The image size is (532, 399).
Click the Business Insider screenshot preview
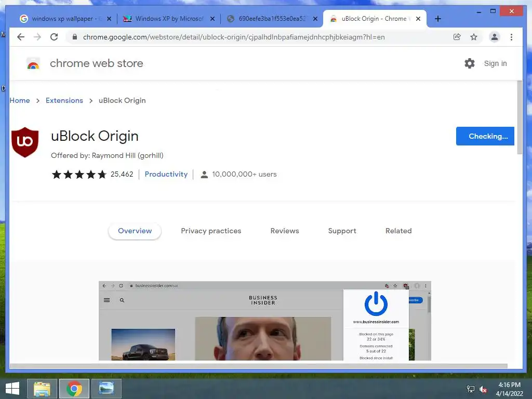(x=264, y=321)
